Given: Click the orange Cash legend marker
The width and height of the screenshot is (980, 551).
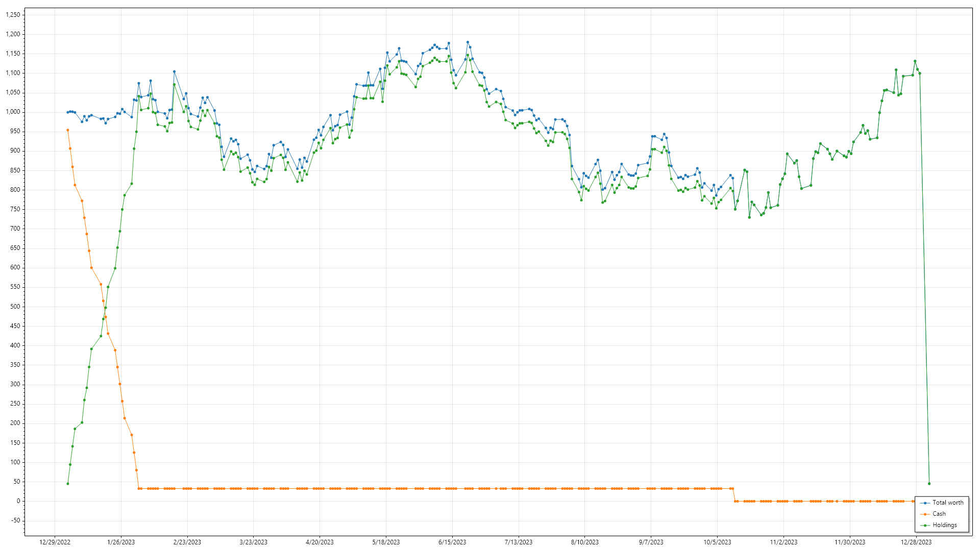Looking at the screenshot, I should (925, 514).
